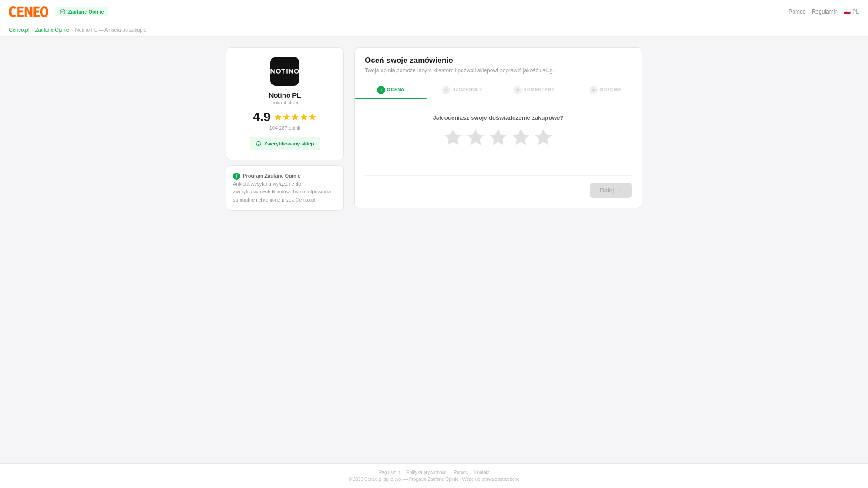This screenshot has width=868, height=488.
Task: Open footer Polityka prywatności link
Action: 427,473
